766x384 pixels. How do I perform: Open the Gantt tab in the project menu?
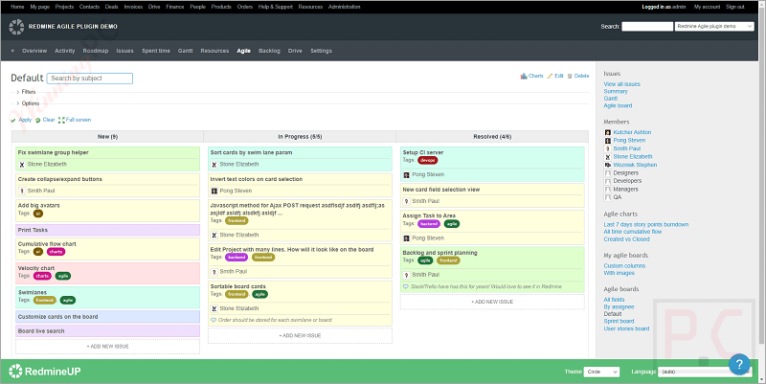pos(185,51)
